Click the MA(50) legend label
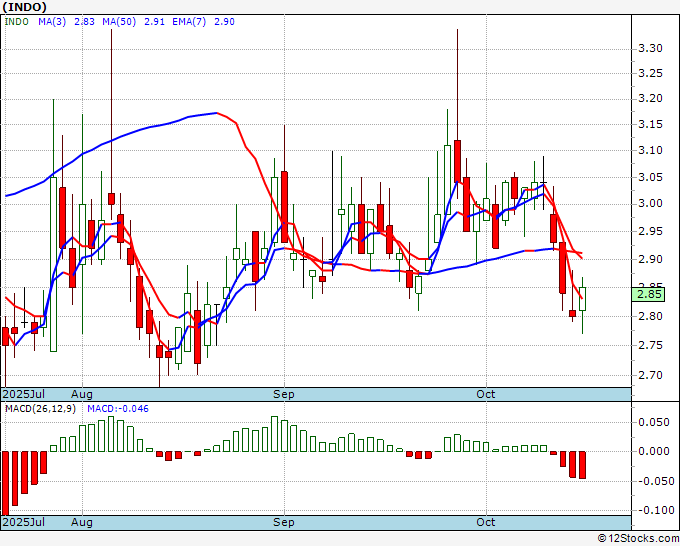Image resolution: width=680 pixels, height=546 pixels. click(119, 22)
